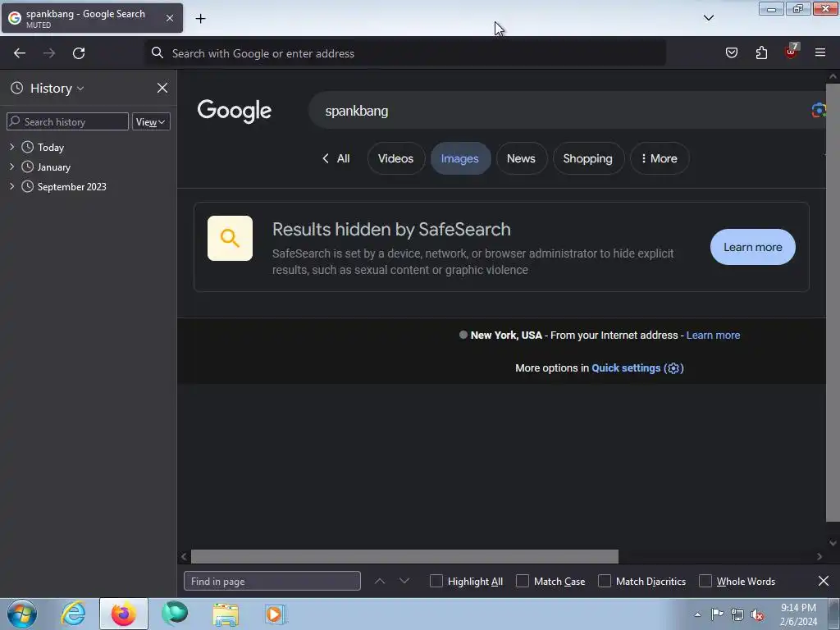This screenshot has width=840, height=630.
Task: Click the Find in page field
Action: 272,582
